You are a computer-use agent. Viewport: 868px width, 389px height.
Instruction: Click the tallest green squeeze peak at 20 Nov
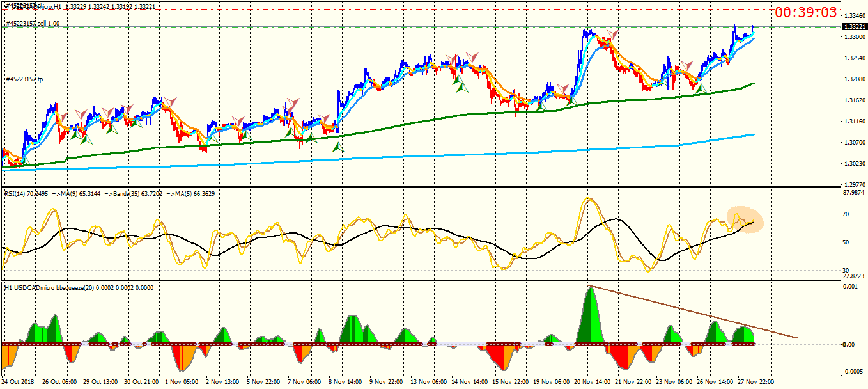[x=591, y=315]
